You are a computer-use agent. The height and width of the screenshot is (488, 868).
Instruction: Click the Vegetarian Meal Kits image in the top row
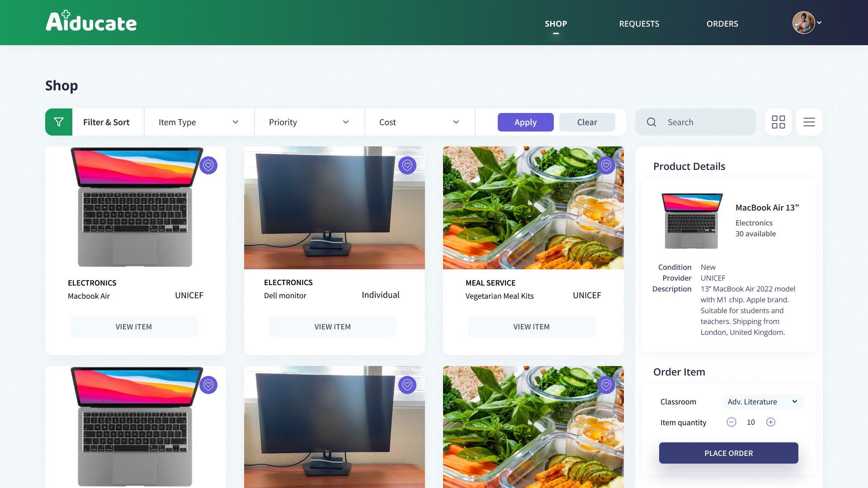pos(533,208)
